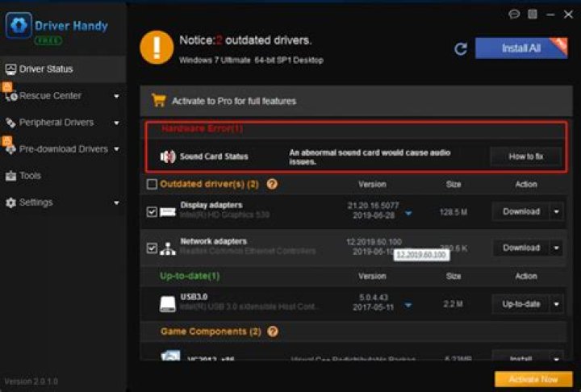Click the Game Components (2) heading
Screen dimensions: 581x392
coord(211,332)
